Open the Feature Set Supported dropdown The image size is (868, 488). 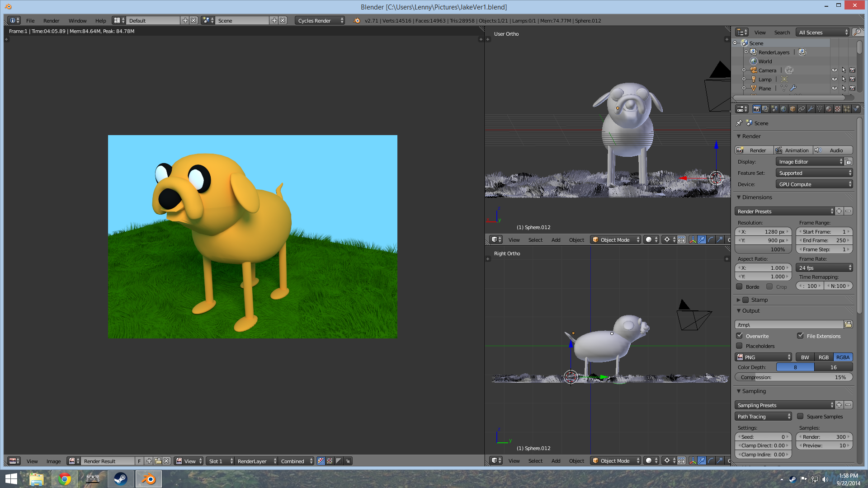(x=814, y=173)
